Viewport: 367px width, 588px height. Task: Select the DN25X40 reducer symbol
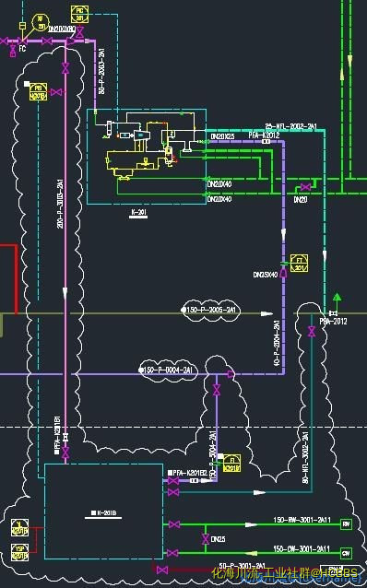click(x=284, y=274)
